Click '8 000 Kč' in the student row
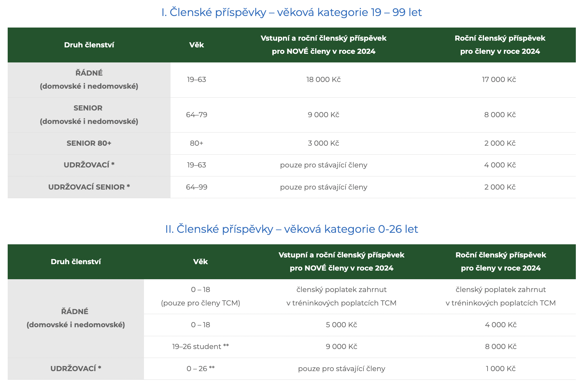Image resolution: width=588 pixels, height=390 pixels. 501,346
